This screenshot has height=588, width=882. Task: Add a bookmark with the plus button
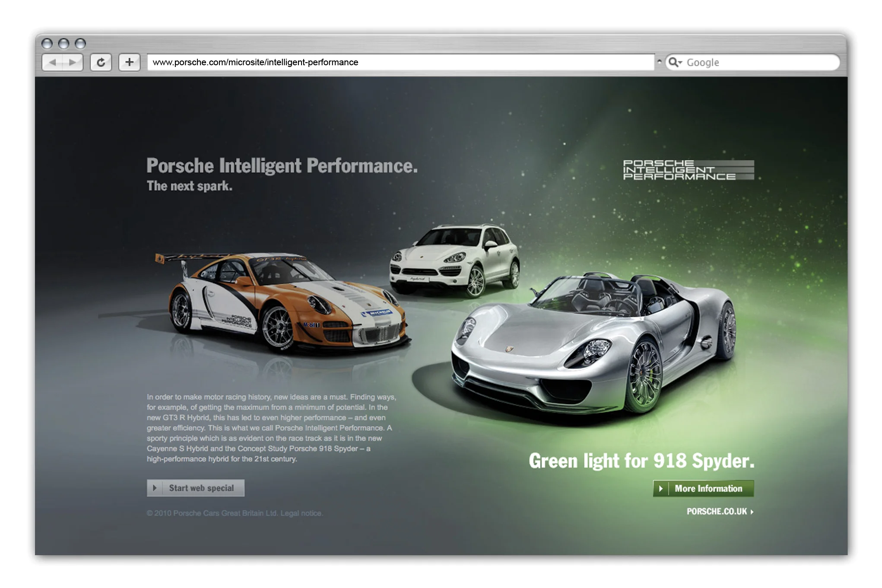click(x=129, y=62)
